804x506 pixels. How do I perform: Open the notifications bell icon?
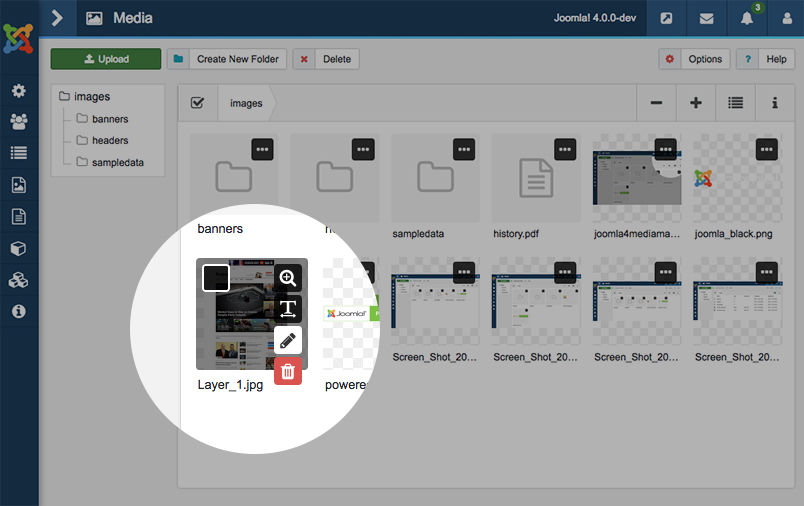[746, 18]
